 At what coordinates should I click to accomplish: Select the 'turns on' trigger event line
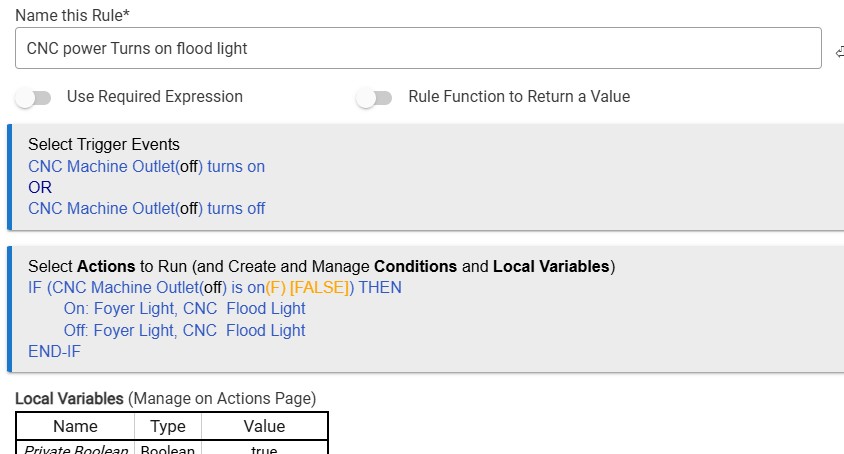coord(146,166)
